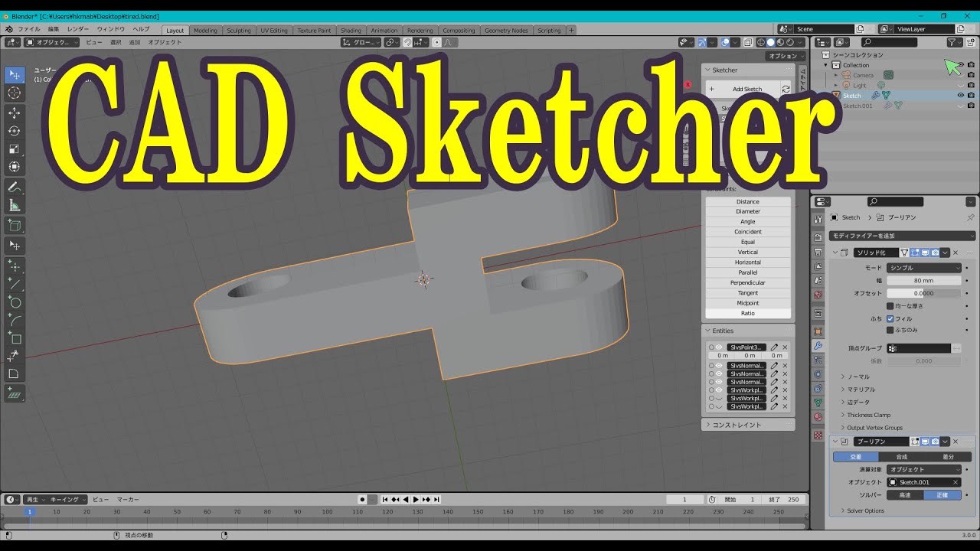Click the Distance constraint button
Viewport: 980px width, 551px height.
[748, 201]
